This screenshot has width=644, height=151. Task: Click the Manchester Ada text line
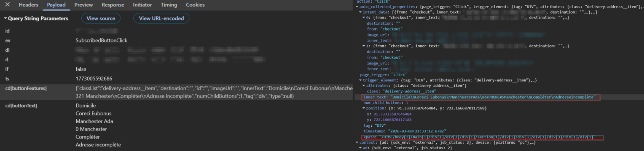(94, 121)
